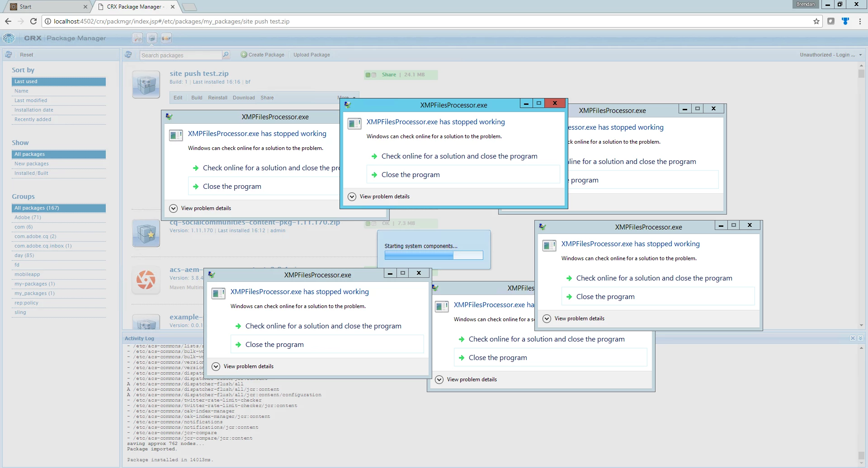
Task: Select Adobe (71) group
Action: point(59,217)
